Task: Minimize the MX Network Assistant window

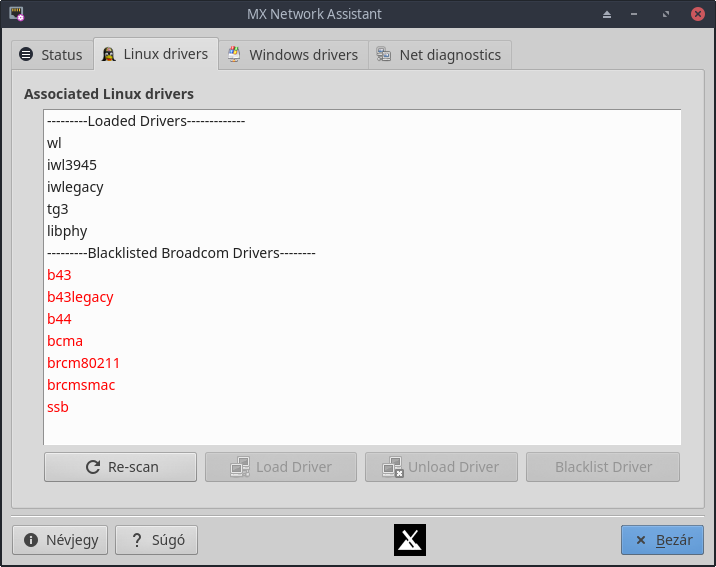Action: pyautogui.click(x=634, y=14)
